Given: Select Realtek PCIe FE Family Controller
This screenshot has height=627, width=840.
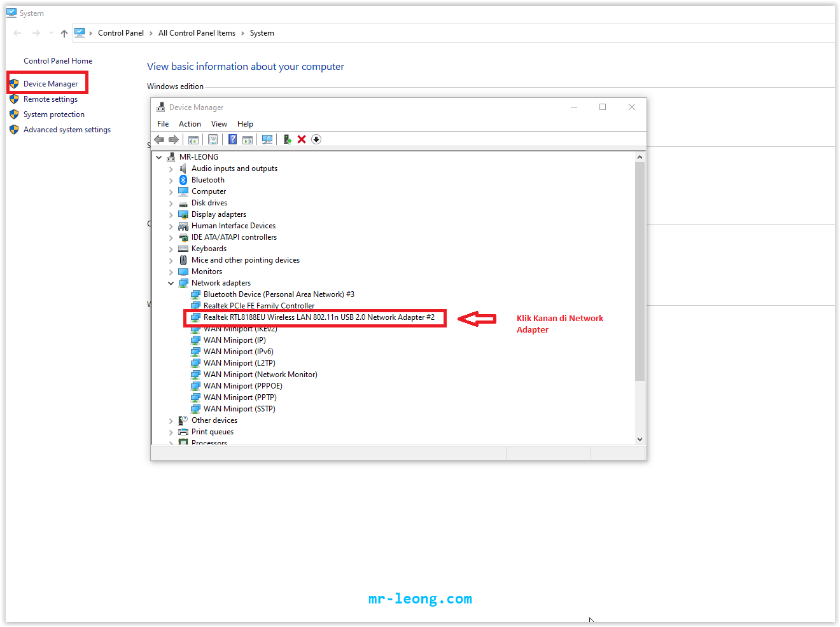Looking at the screenshot, I should pyautogui.click(x=259, y=306).
